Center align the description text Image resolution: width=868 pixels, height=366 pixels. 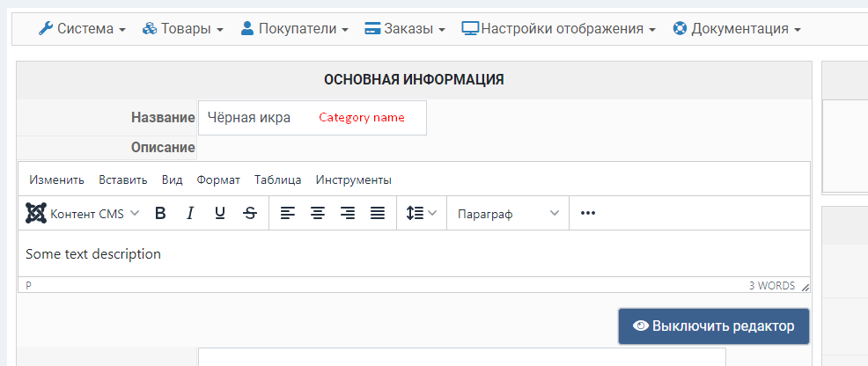pos(318,213)
